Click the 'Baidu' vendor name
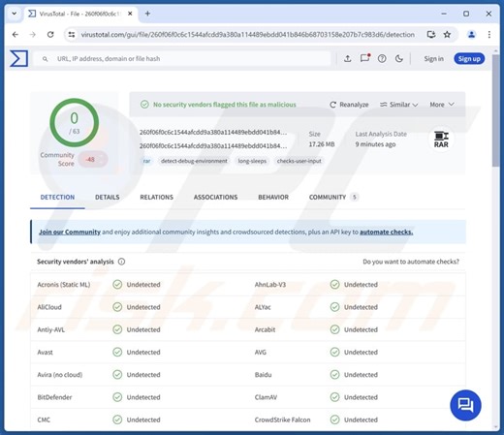 coord(263,375)
